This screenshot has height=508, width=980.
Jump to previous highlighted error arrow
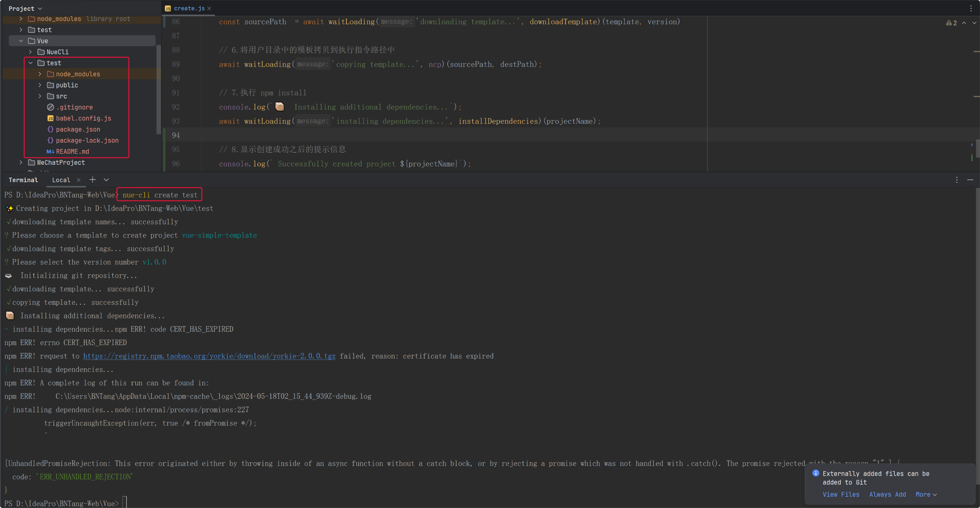pos(964,23)
